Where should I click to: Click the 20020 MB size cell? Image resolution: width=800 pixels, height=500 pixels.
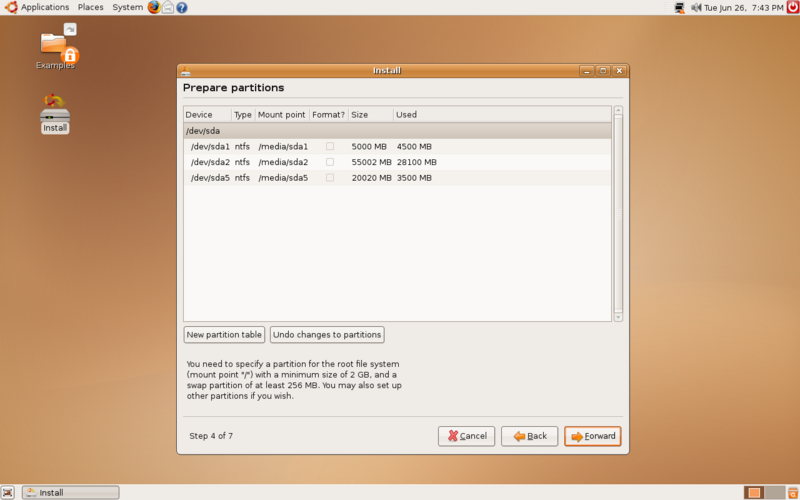pos(371,178)
